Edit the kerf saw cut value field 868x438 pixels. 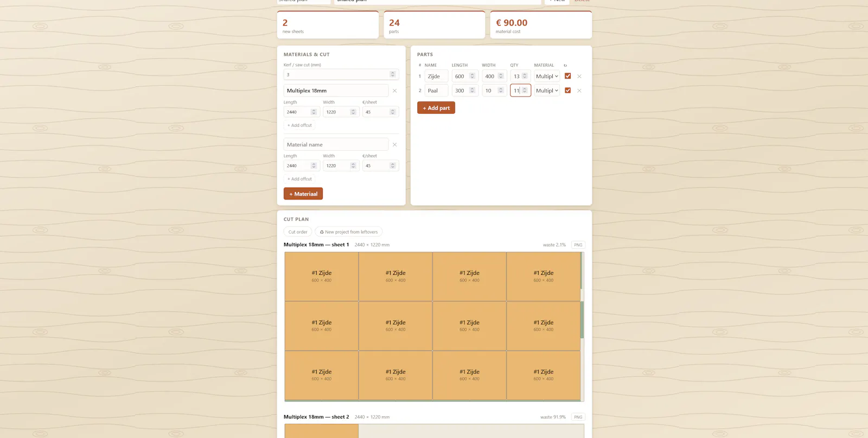(x=341, y=74)
